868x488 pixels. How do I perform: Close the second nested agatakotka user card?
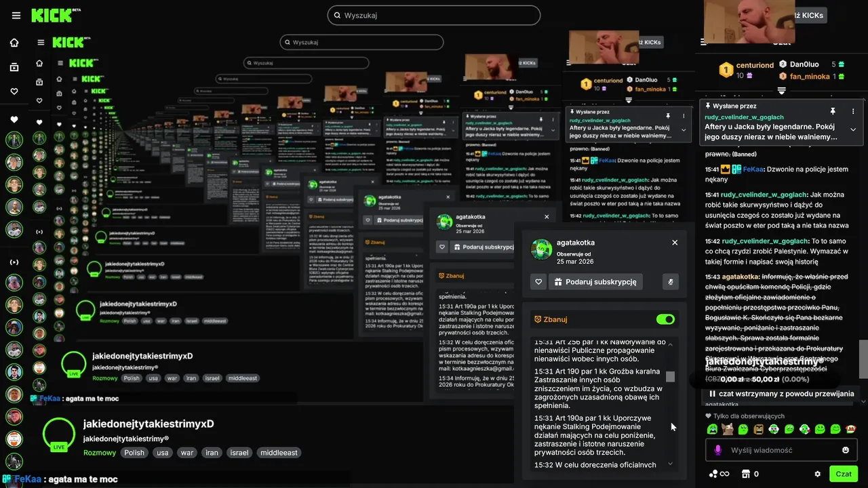pos(547,217)
